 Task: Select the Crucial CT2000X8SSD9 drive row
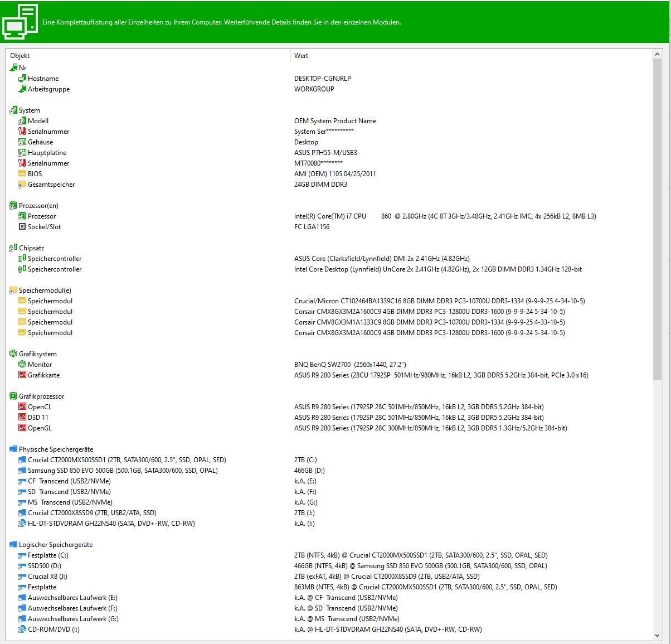point(92,513)
